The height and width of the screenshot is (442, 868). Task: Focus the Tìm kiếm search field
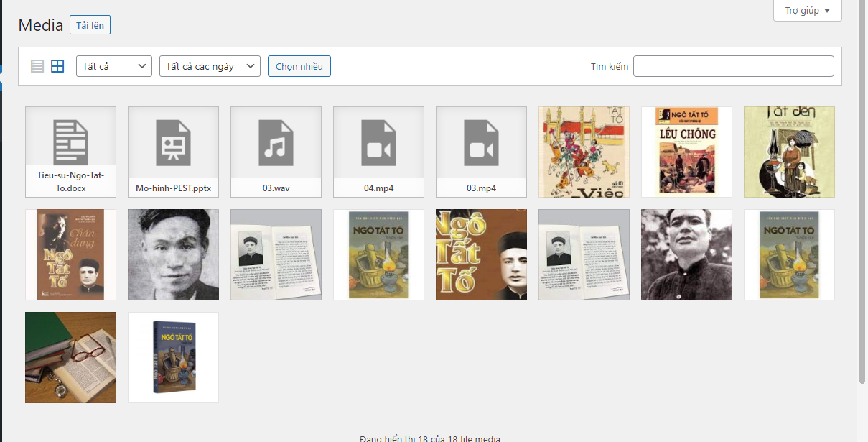[x=733, y=66]
